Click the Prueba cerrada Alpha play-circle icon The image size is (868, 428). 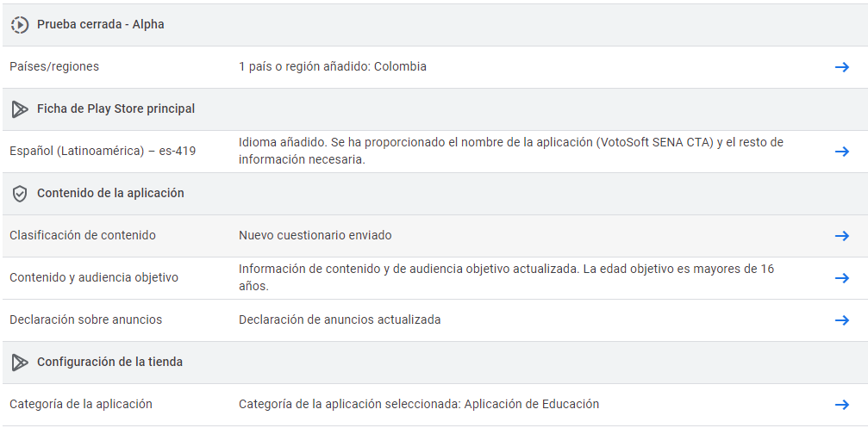pyautogui.click(x=20, y=25)
